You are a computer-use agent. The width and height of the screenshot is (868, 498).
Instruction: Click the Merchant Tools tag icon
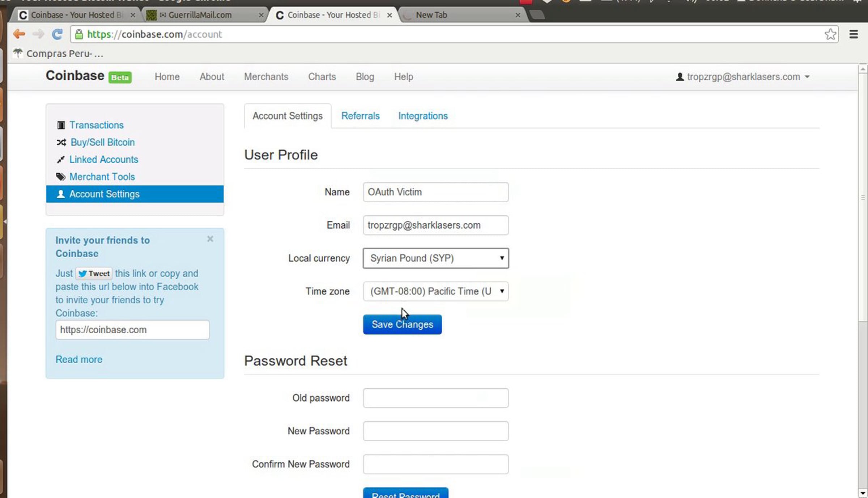(61, 177)
